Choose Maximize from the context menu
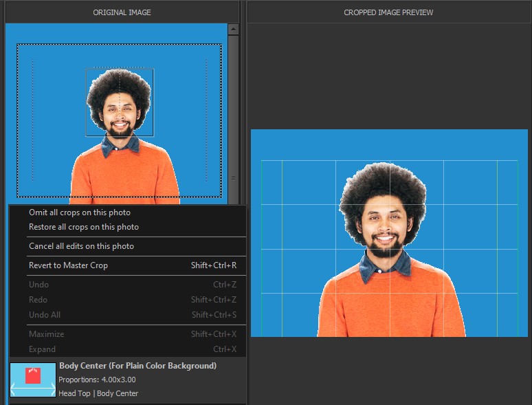Screen dimensions: 532x405 (x=46, y=334)
